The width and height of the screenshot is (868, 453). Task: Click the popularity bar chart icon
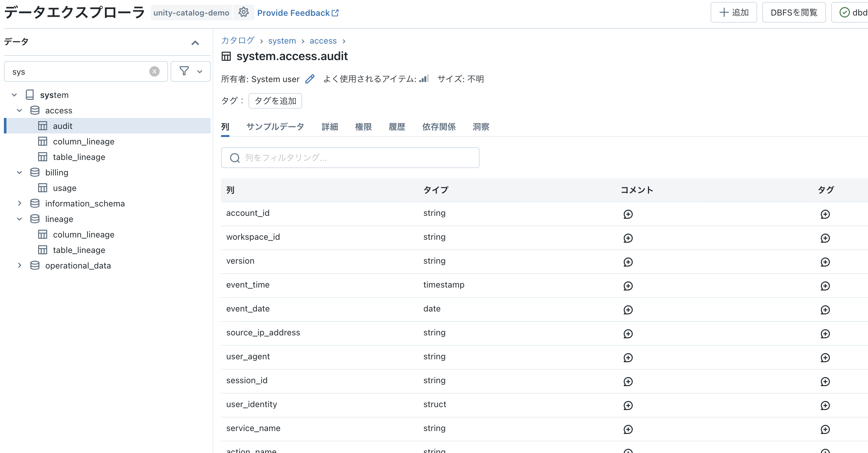pyautogui.click(x=424, y=79)
